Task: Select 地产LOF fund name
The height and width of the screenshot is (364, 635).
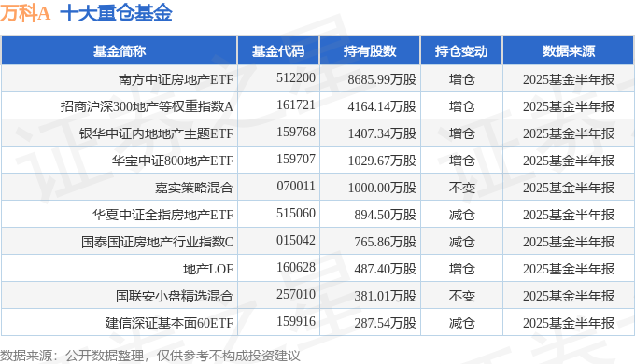Action: tap(207, 269)
